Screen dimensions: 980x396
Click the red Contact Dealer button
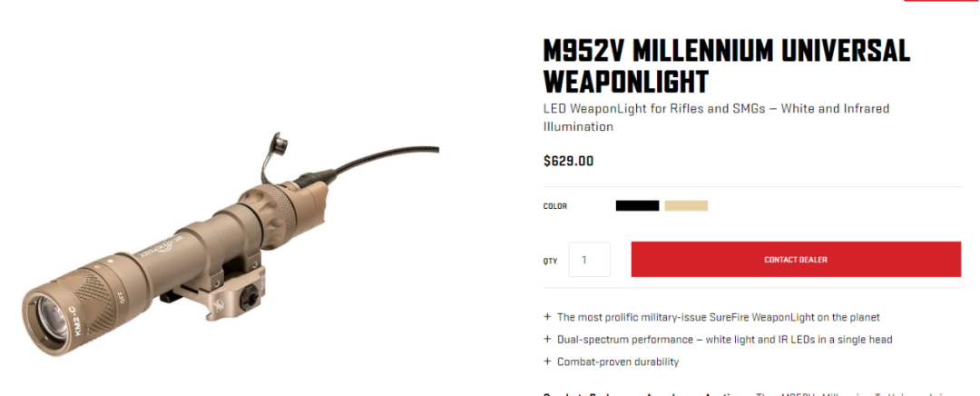(x=796, y=260)
